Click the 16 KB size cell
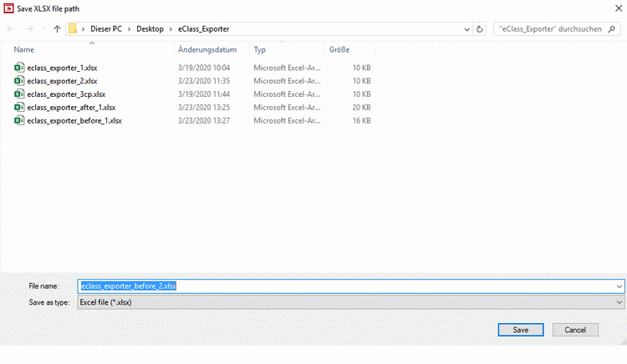Viewport: 627px width, 364px height. tap(361, 120)
